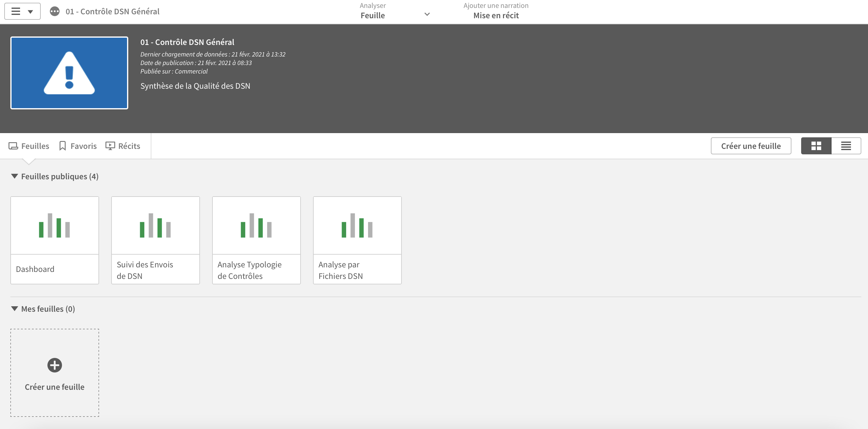Expand the Analyser Feuille chevron dropdown
Screen dimensions: 868x429
tap(427, 14)
